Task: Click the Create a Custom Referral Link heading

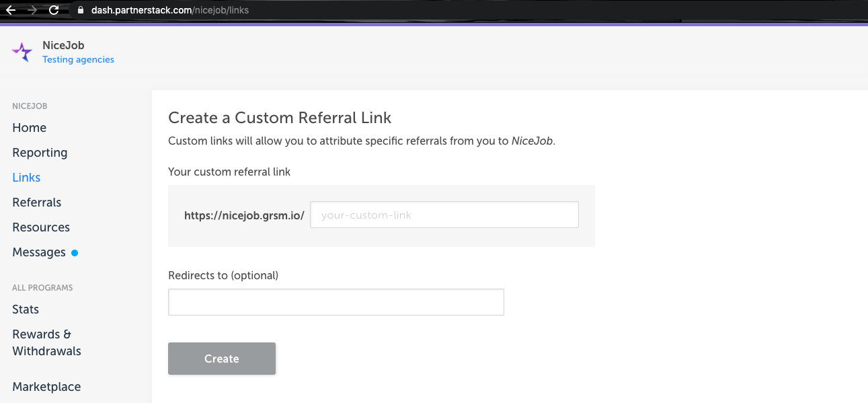Action: 280,118
